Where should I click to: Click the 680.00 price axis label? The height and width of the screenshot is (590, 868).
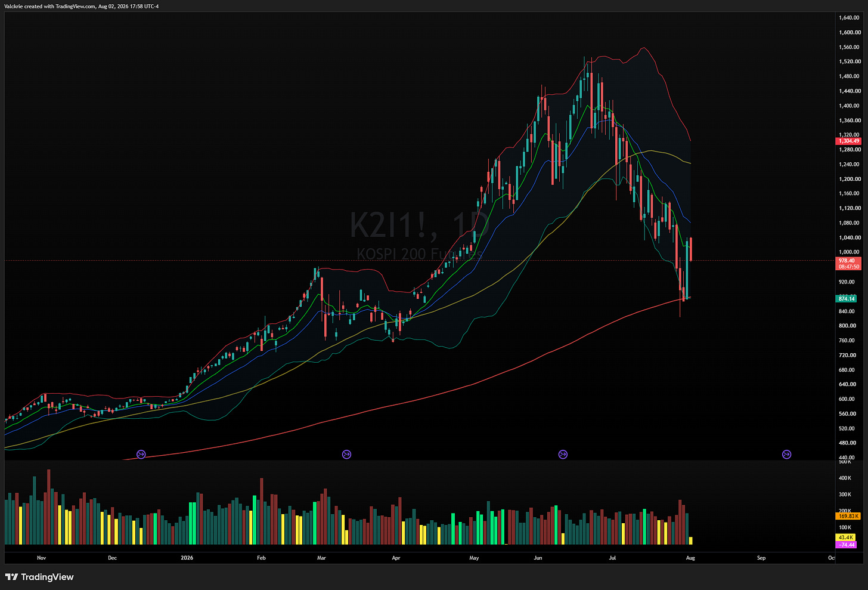[847, 370]
